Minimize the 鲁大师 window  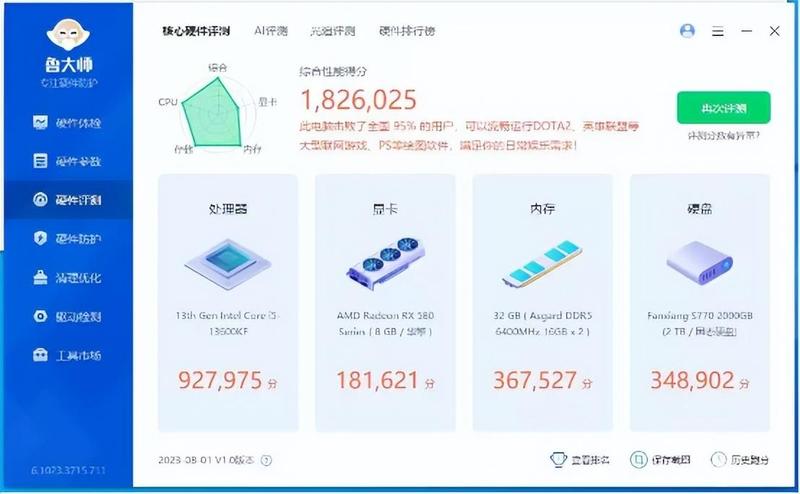point(746,31)
